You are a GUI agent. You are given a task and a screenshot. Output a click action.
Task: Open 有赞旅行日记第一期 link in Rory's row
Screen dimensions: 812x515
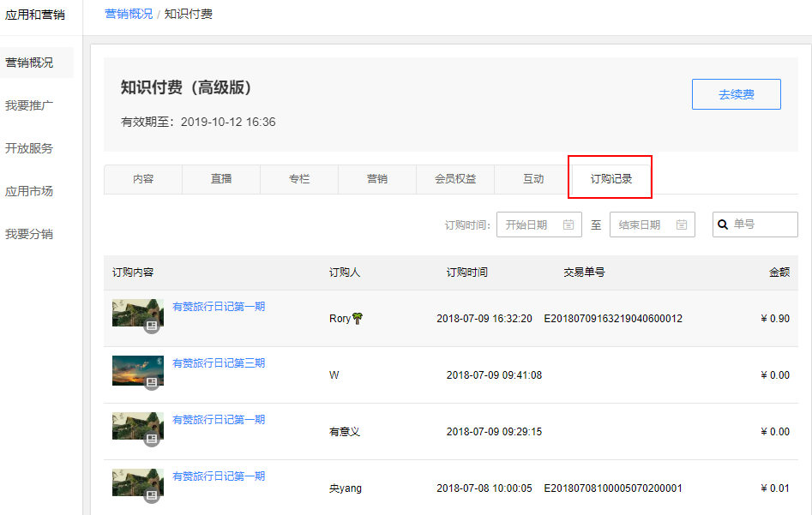[219, 307]
